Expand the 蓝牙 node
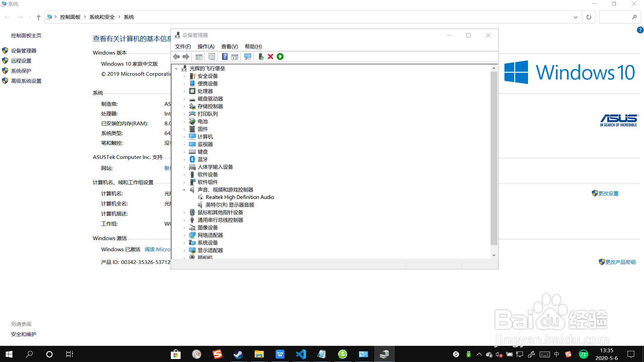Screen dimensions: 644x362 pos(184,159)
